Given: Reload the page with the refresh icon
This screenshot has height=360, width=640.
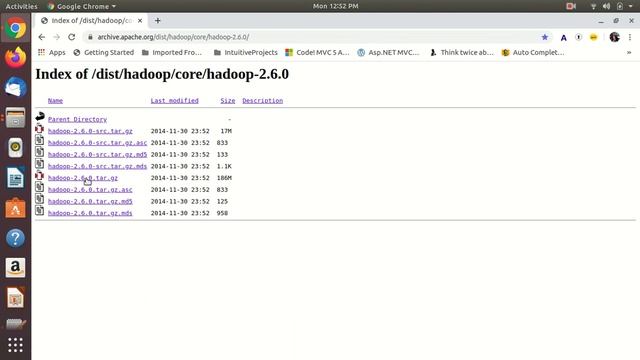Looking at the screenshot, I should click(71, 37).
